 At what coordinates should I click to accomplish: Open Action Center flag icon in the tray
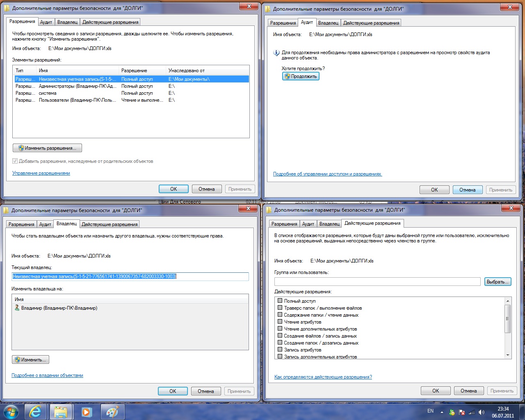pyautogui.click(x=462, y=412)
